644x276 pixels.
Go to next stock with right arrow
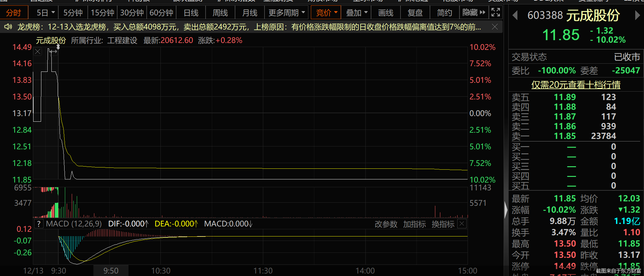click(x=637, y=15)
